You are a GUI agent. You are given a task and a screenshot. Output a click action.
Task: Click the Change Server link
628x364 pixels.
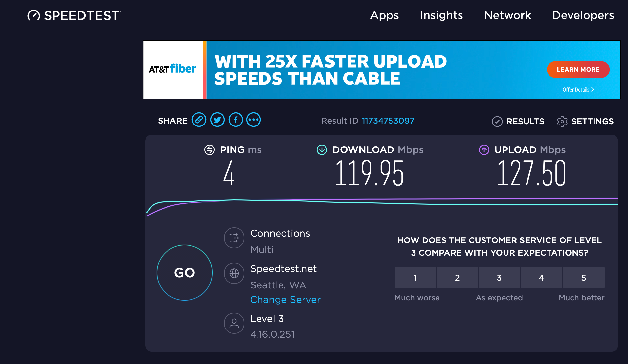point(285,300)
